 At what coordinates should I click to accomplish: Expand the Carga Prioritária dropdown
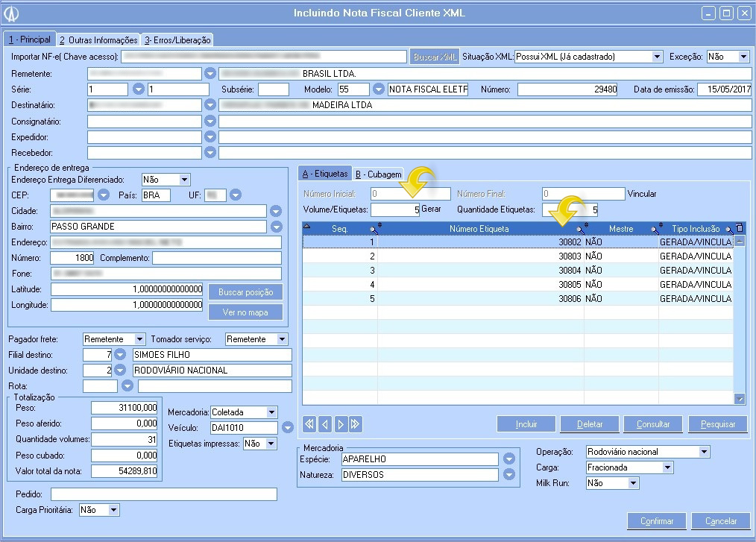113,510
